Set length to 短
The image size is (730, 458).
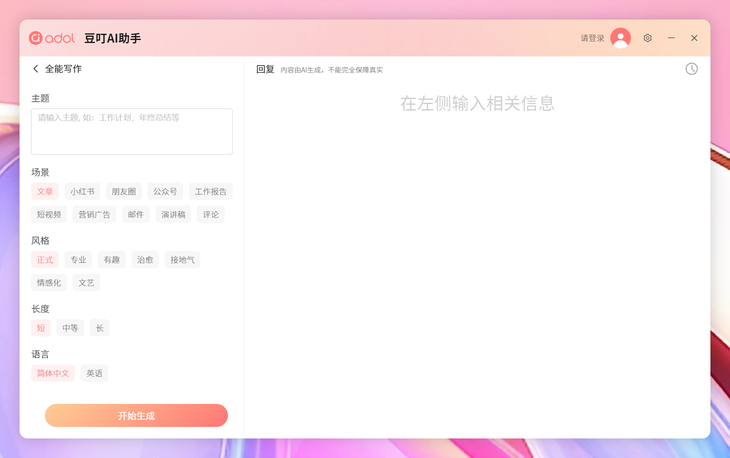pos(41,328)
